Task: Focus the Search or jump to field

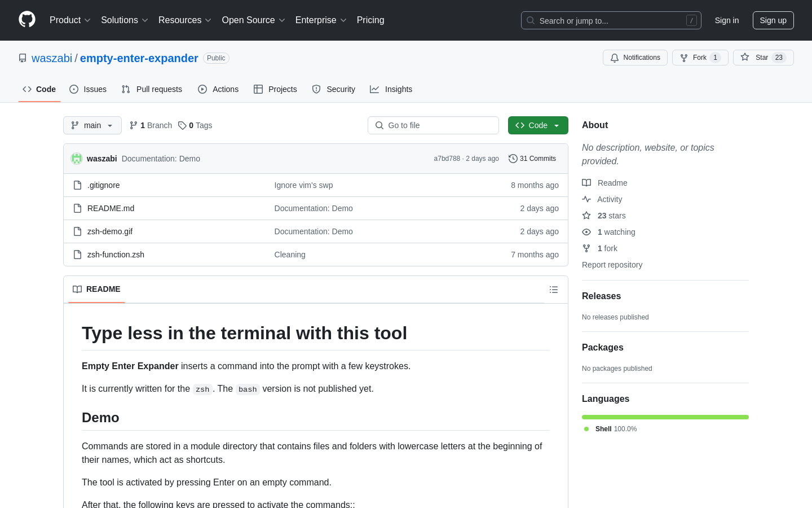Action: 611,20
